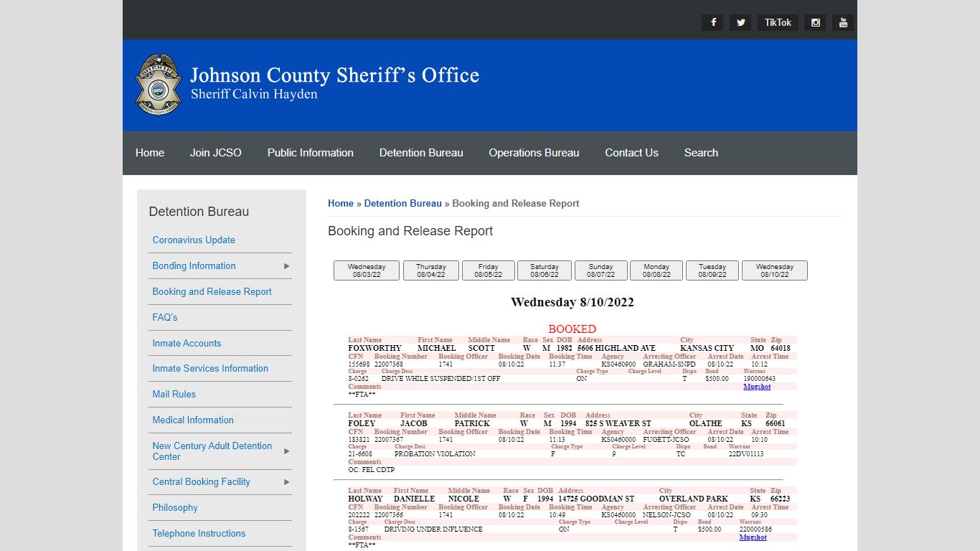Image resolution: width=980 pixels, height=551 pixels.
Task: Open Telephone Instructions sidebar link
Action: 199,534
